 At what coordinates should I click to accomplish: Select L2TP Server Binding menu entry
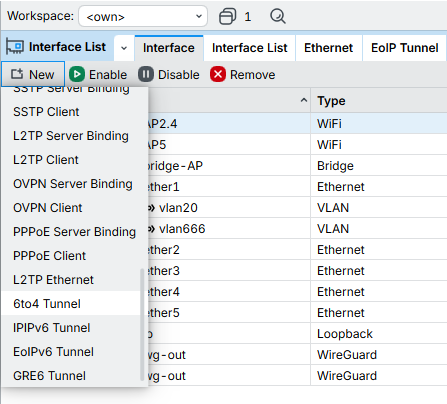(71, 136)
